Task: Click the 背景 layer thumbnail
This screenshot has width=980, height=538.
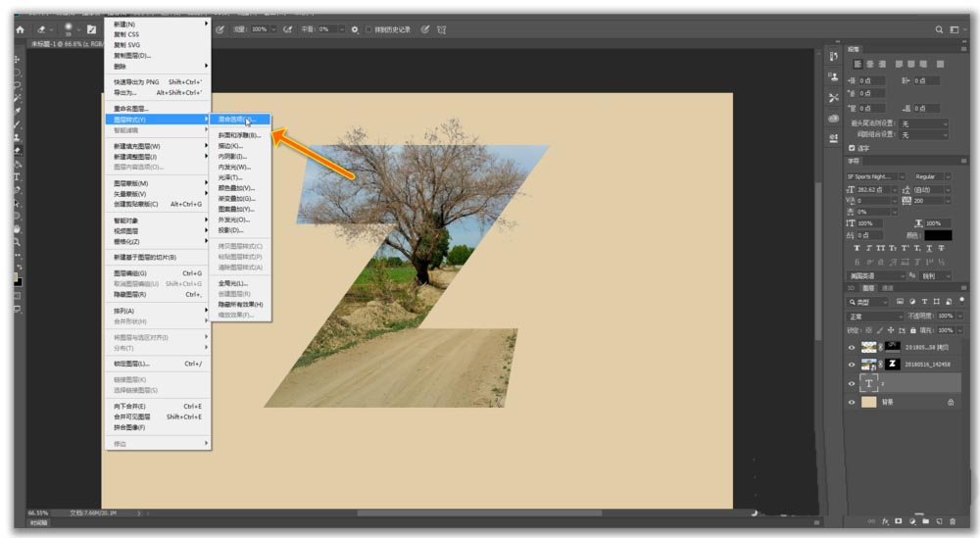Action: [x=868, y=402]
